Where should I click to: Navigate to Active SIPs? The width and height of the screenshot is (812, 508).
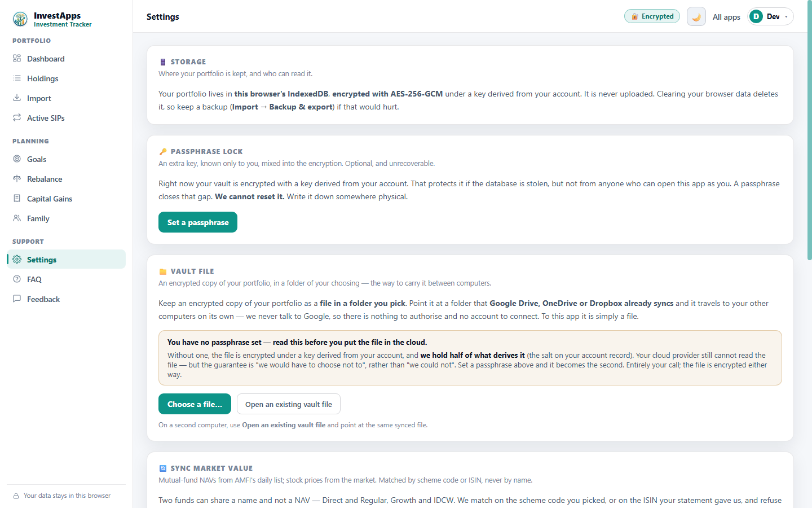click(x=66, y=118)
